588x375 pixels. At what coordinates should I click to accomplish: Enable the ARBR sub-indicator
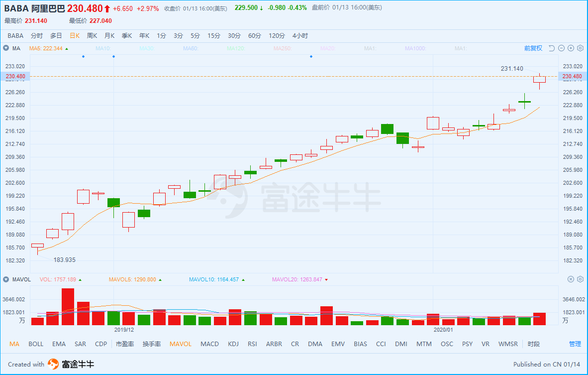(x=274, y=344)
